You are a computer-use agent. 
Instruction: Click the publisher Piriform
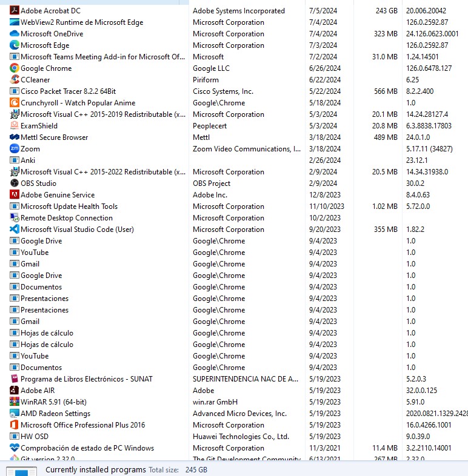click(206, 80)
